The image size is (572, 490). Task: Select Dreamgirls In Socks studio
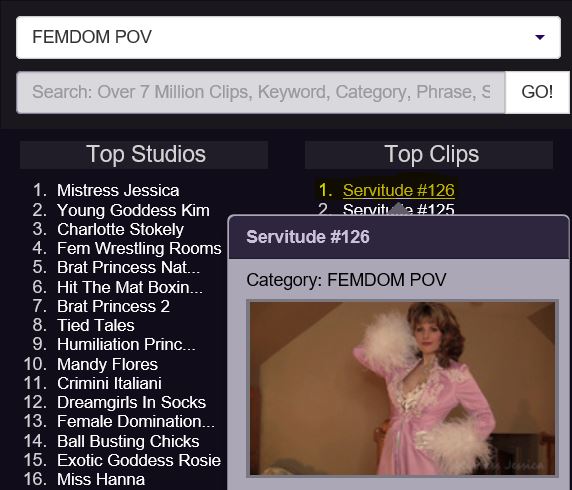(x=131, y=402)
